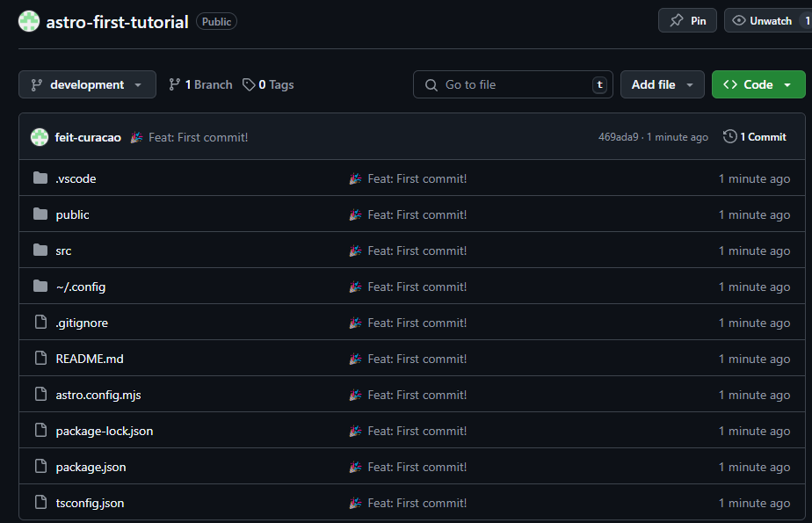Open the public folder
This screenshot has width=812, height=523.
tap(72, 214)
